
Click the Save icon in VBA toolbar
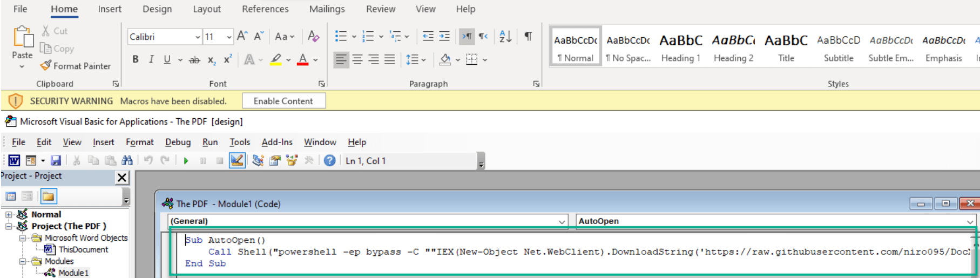56,161
